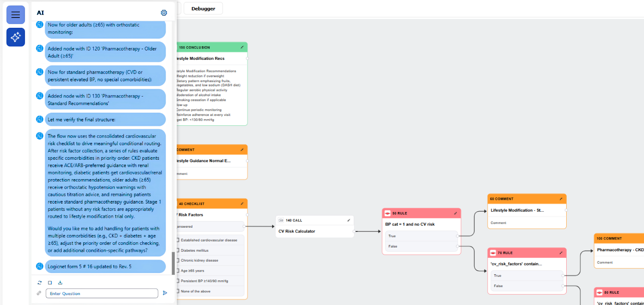Click the 100 COMMENT node header
644x305 pixels.
pos(619,239)
